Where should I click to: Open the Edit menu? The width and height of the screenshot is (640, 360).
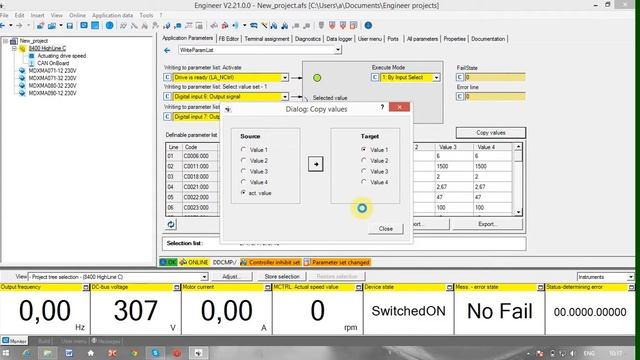(x=19, y=15)
